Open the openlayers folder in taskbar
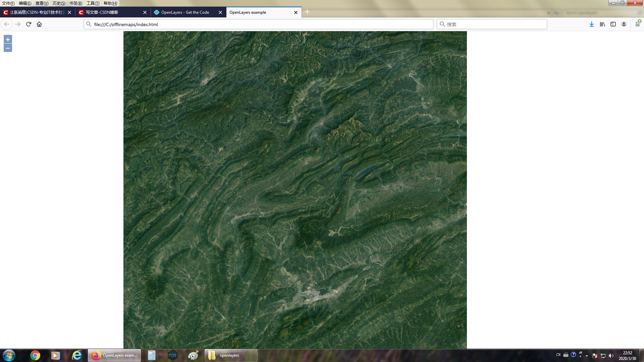The width and height of the screenshot is (644, 362). tap(231, 355)
